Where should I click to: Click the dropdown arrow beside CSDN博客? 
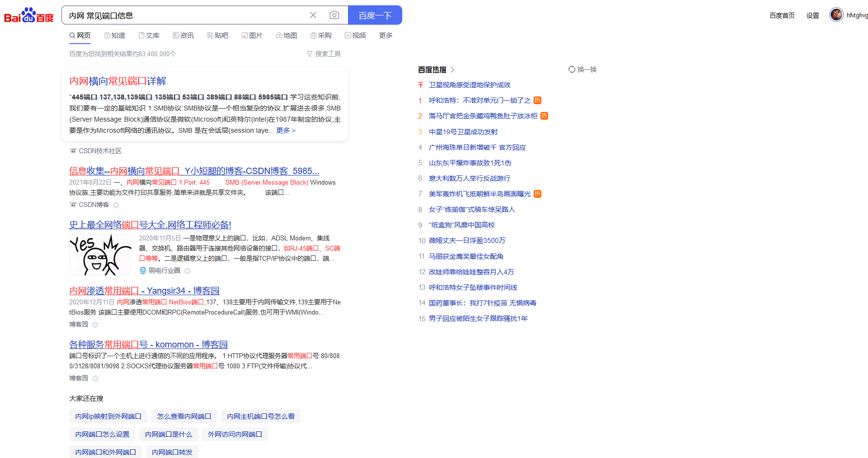click(116, 205)
